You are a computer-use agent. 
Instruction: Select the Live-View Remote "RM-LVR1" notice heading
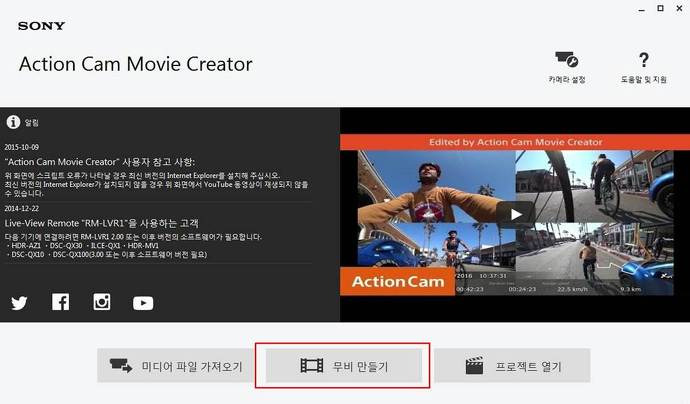(x=102, y=223)
